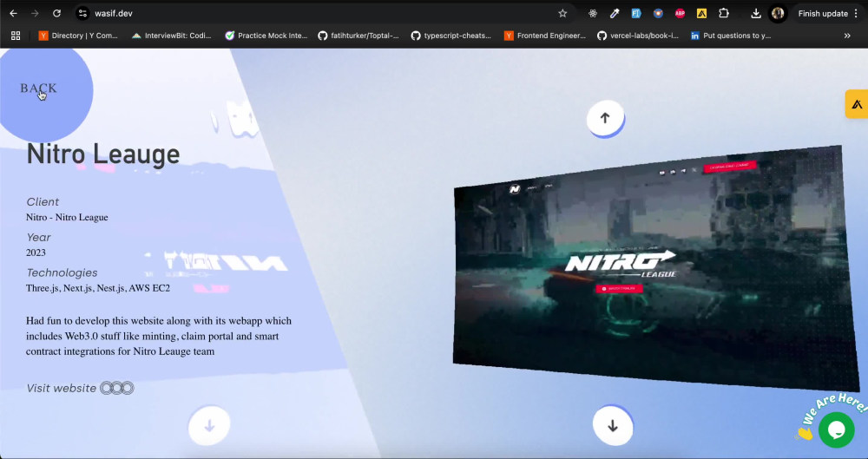The height and width of the screenshot is (459, 868).
Task: Click the faded down arrow under the description
Action: pyautogui.click(x=209, y=426)
